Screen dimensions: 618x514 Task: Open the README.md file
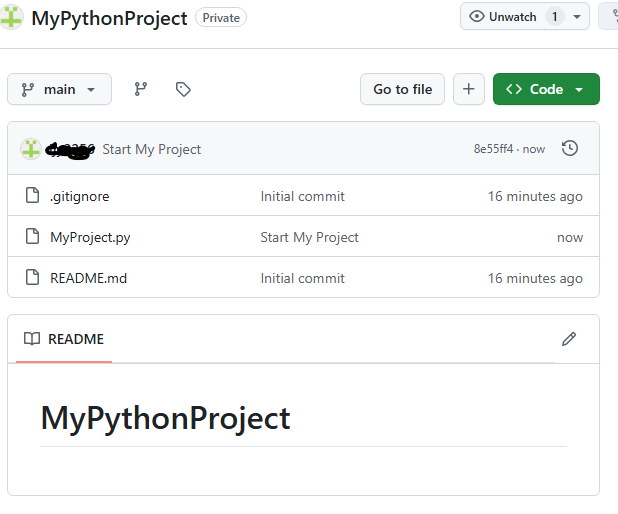[x=89, y=278]
